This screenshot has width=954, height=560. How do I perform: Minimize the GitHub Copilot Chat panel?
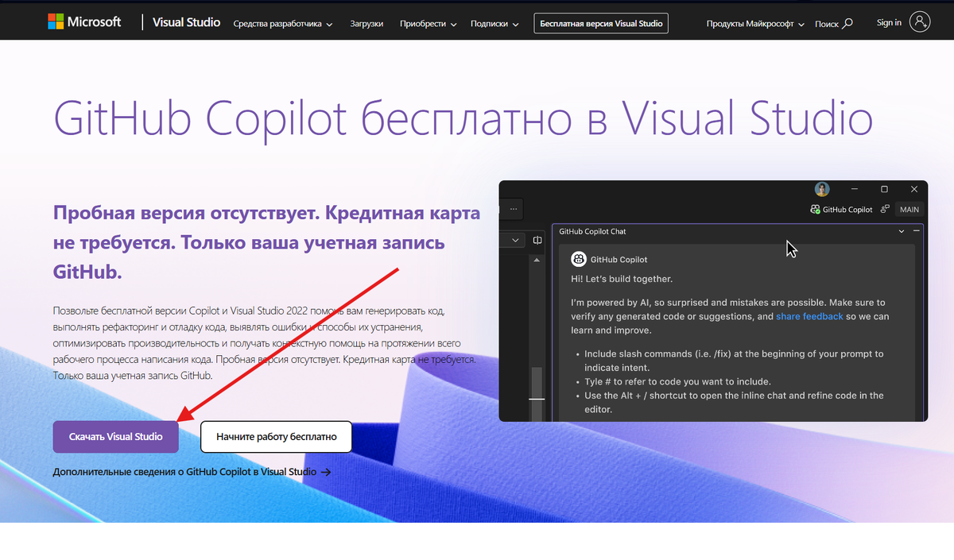click(x=917, y=231)
